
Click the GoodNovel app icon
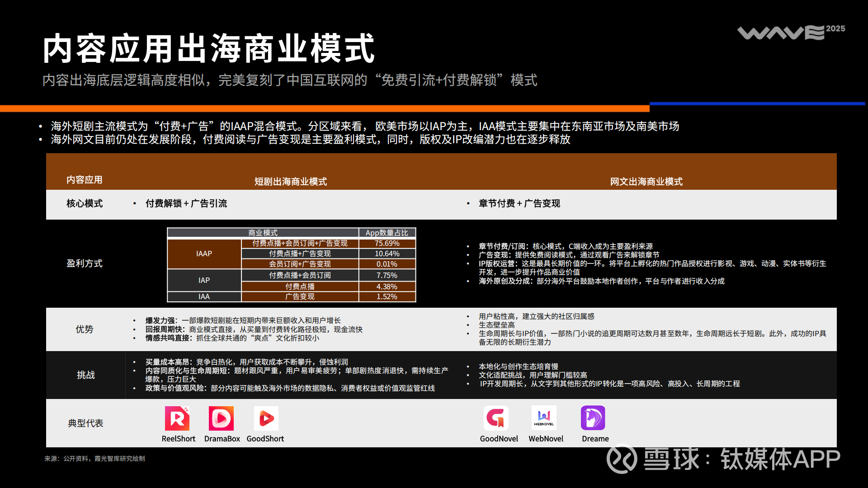496,418
